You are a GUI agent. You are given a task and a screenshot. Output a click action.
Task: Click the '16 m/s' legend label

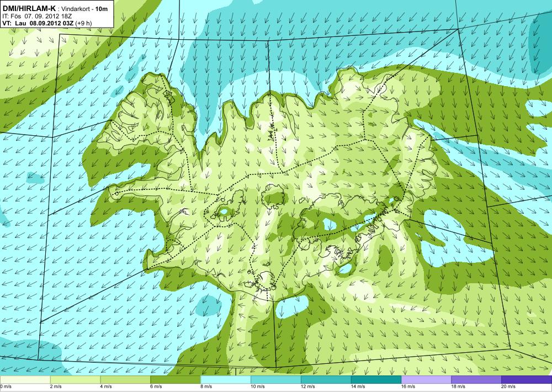coord(408,386)
